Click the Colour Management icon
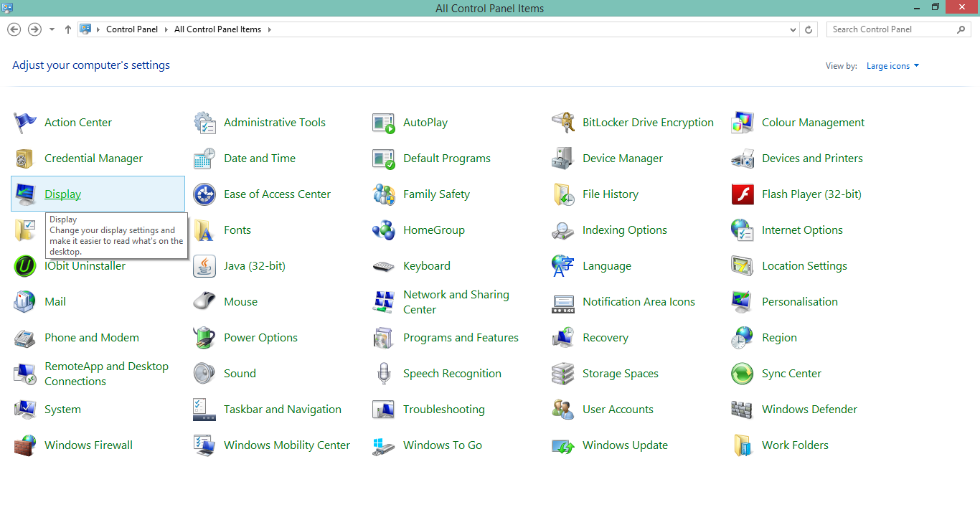Image resolution: width=980 pixels, height=520 pixels. point(743,123)
